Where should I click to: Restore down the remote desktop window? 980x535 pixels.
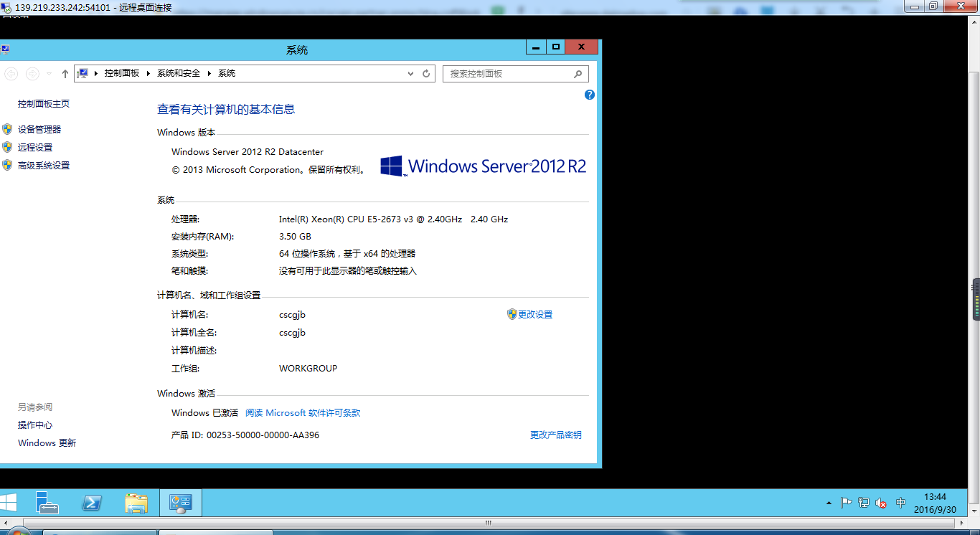[x=933, y=6]
